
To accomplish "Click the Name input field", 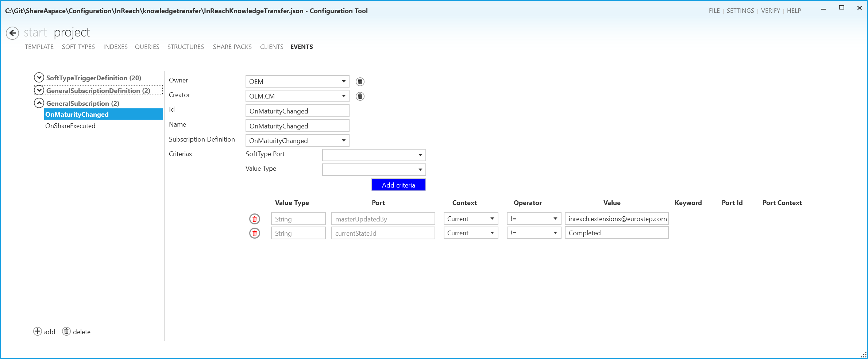I will pos(297,126).
